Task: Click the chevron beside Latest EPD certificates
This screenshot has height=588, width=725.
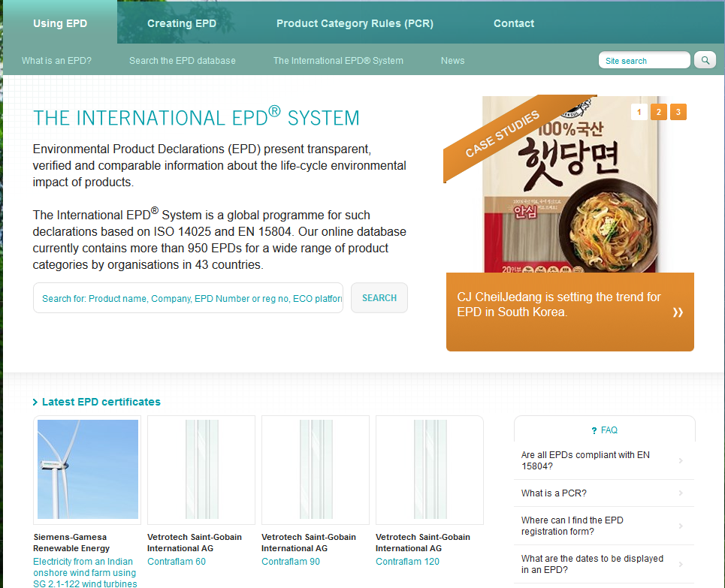Action: click(x=35, y=403)
